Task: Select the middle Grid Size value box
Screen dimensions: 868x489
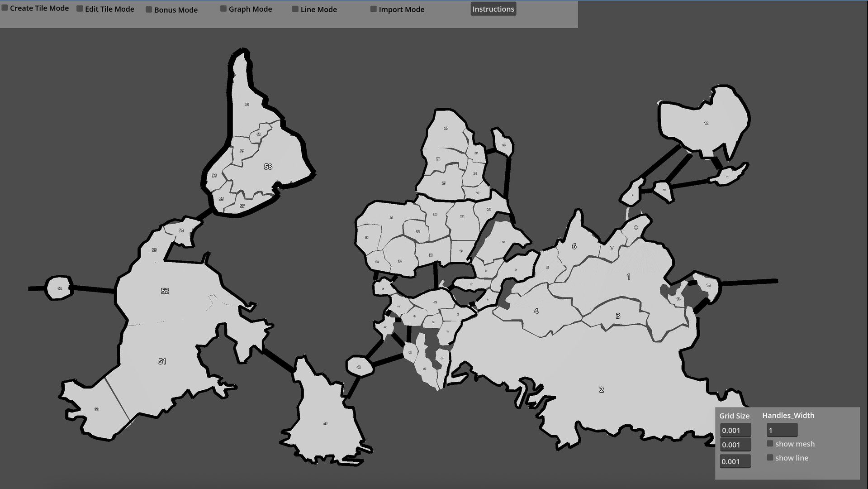Action: (735, 445)
